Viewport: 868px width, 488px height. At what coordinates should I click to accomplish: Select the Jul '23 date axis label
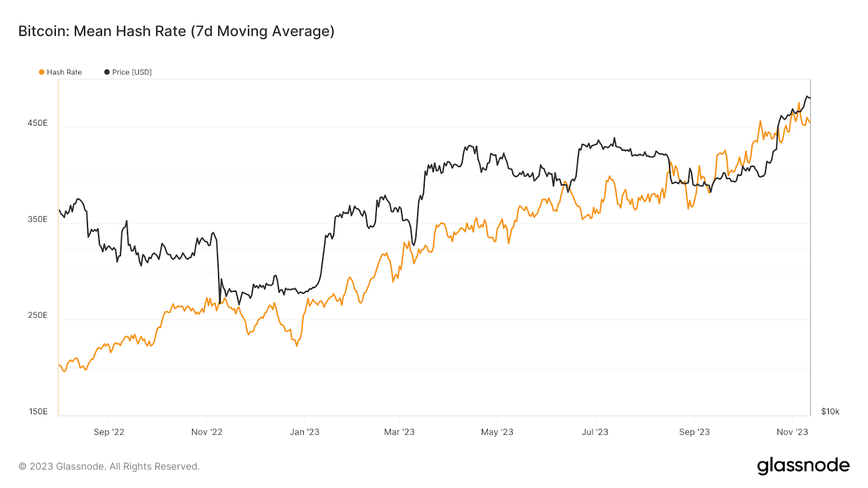point(595,432)
